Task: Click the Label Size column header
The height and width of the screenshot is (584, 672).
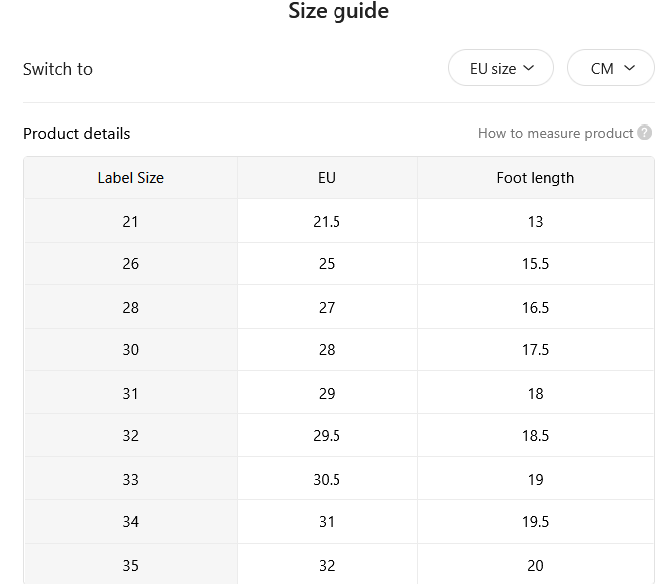Action: click(x=131, y=178)
